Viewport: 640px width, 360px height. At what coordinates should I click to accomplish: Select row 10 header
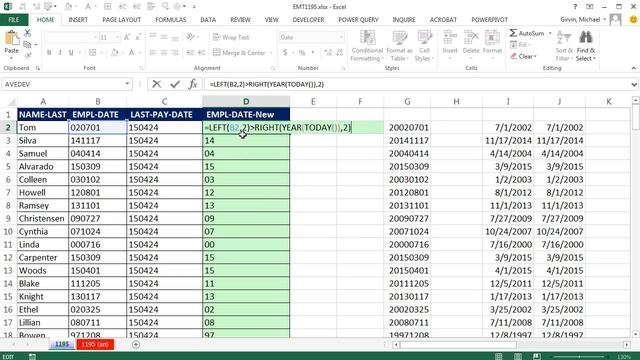click(x=8, y=231)
